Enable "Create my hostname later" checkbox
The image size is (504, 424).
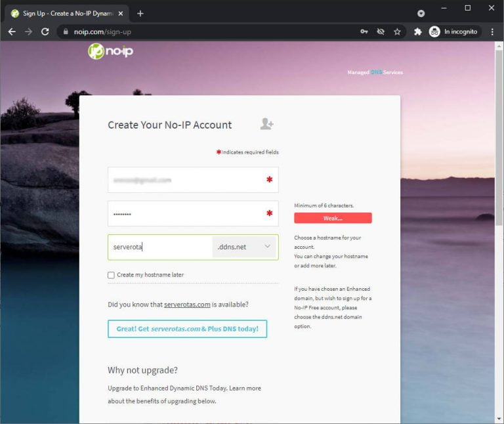[x=111, y=275]
